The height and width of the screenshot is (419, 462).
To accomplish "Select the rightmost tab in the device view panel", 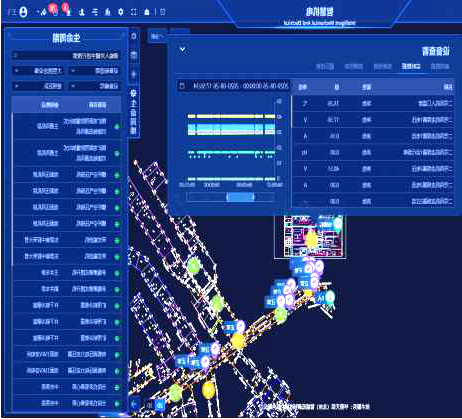I will tap(440, 66).
